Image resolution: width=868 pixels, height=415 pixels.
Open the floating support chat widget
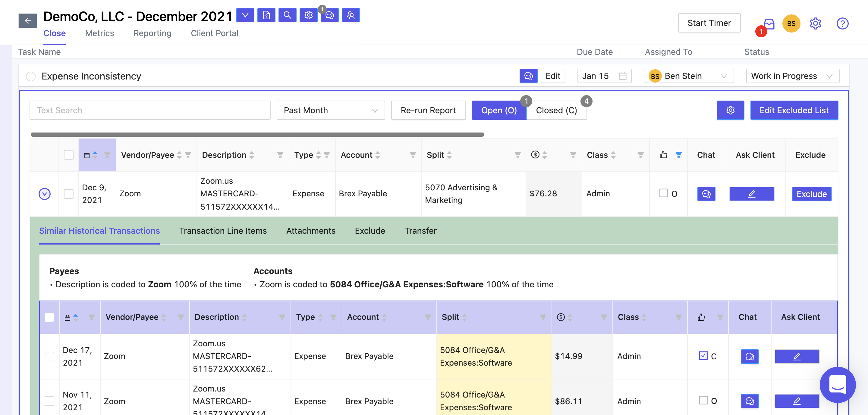tap(837, 385)
